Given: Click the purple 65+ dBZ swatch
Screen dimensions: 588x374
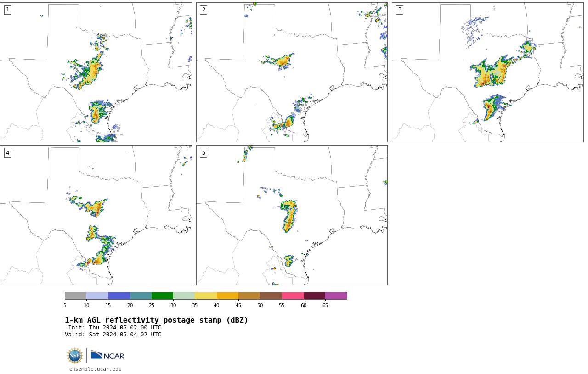Looking at the screenshot, I should (336, 296).
